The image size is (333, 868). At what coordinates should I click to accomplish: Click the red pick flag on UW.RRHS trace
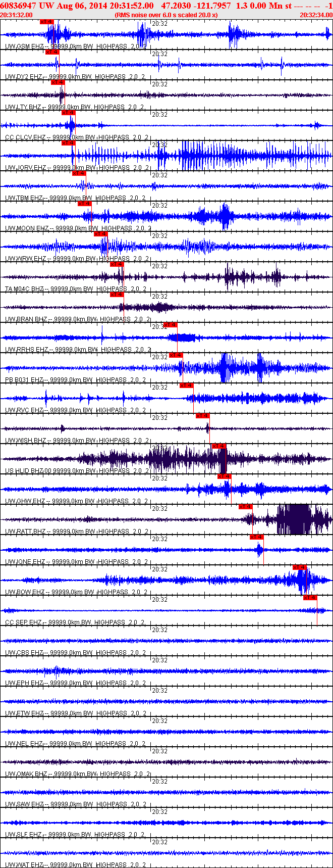171,325
